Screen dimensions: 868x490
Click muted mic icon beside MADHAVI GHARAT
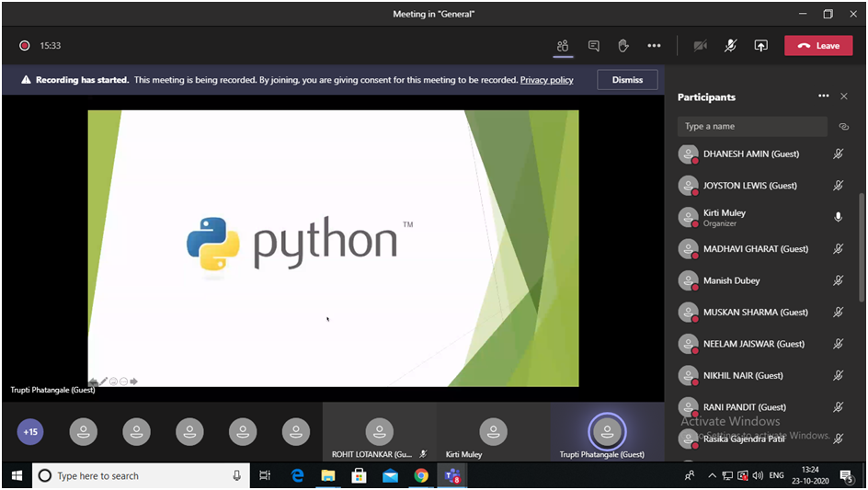838,248
